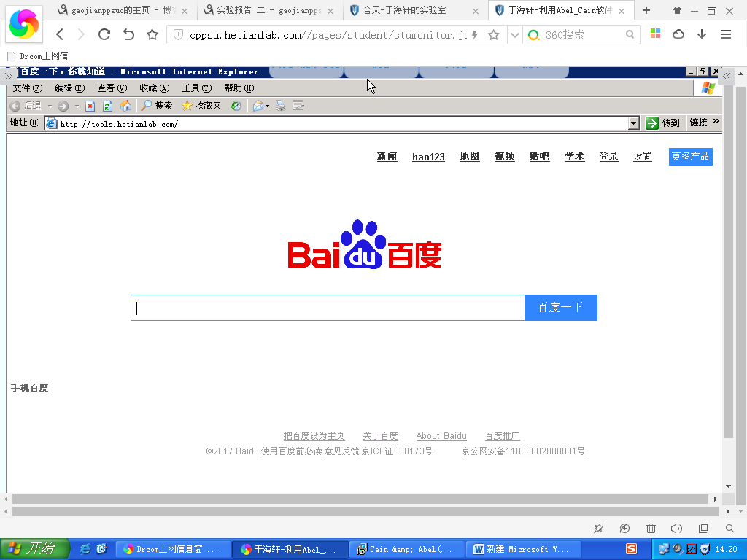Image resolution: width=747 pixels, height=560 pixels.
Task: Open Windows 开始 start button
Action: click(x=34, y=548)
